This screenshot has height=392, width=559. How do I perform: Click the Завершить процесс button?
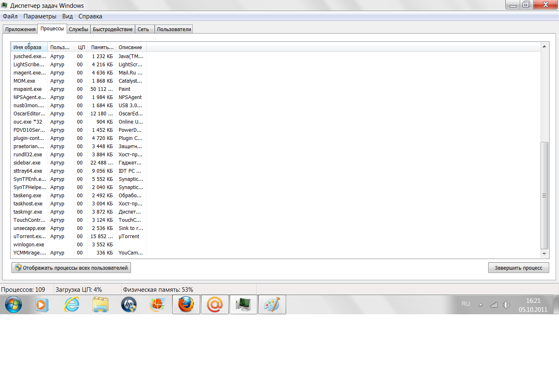(x=518, y=268)
